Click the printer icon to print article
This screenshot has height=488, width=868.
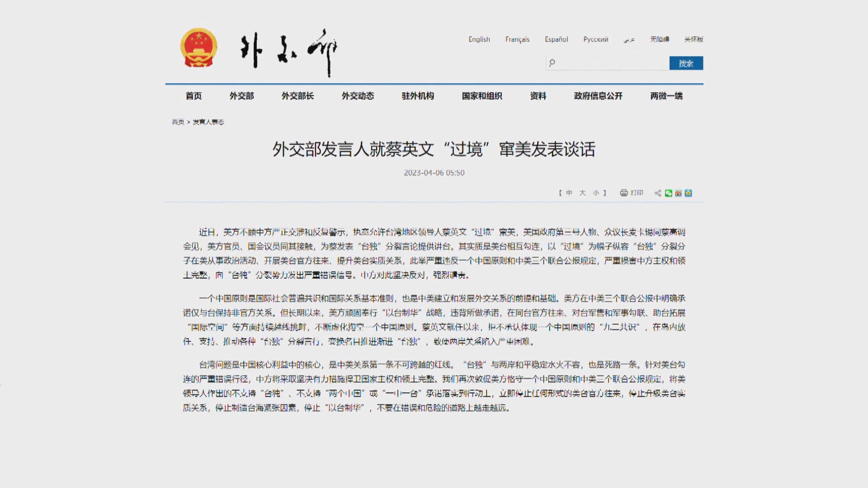[x=624, y=192]
